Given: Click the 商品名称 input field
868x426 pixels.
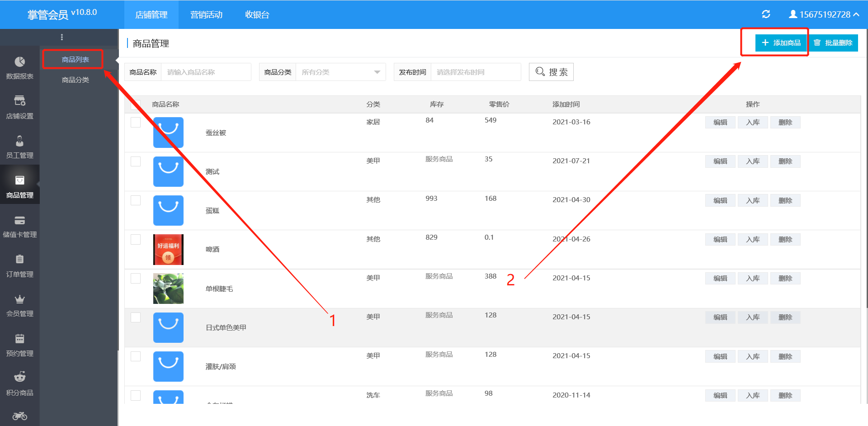Looking at the screenshot, I should [x=206, y=72].
